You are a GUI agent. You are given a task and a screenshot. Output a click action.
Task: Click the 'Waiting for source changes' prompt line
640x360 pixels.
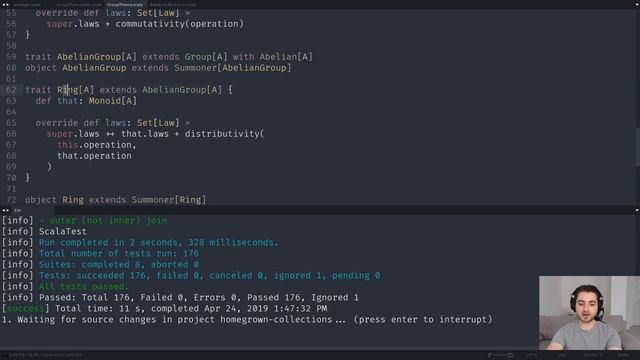pyautogui.click(x=247, y=320)
